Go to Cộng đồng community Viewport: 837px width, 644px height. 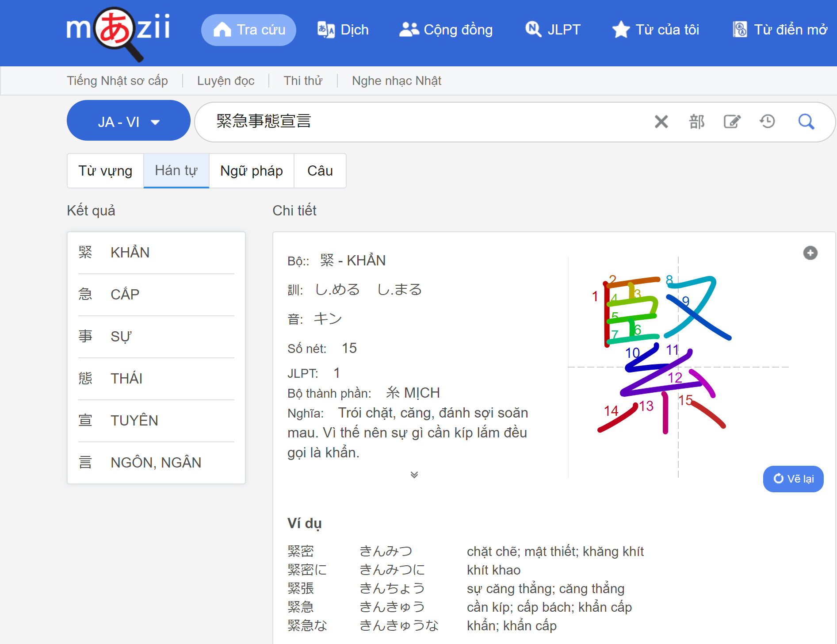pyautogui.click(x=446, y=30)
